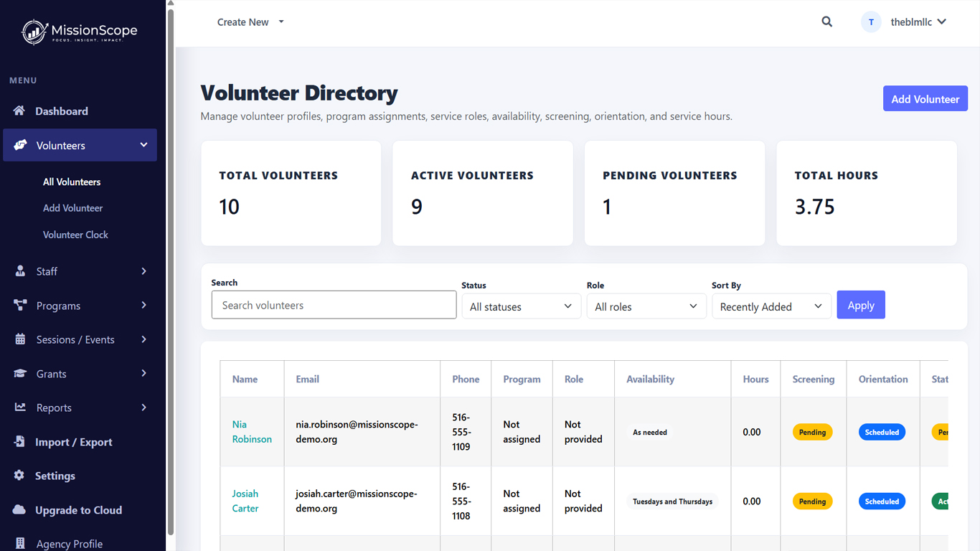Click the Orientation column header
This screenshot has width=980, height=551.
[x=883, y=380]
